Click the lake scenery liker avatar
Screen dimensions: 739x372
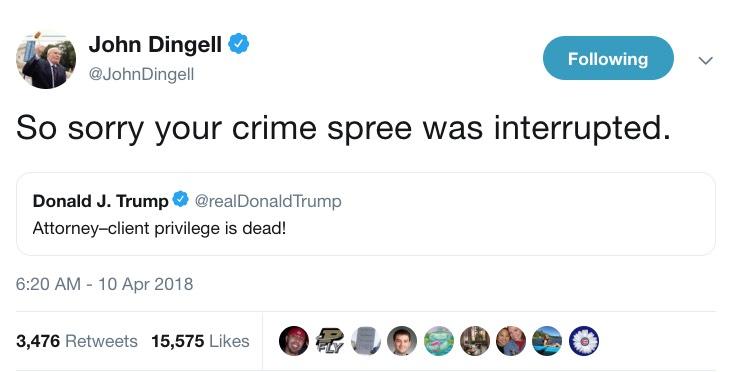547,340
